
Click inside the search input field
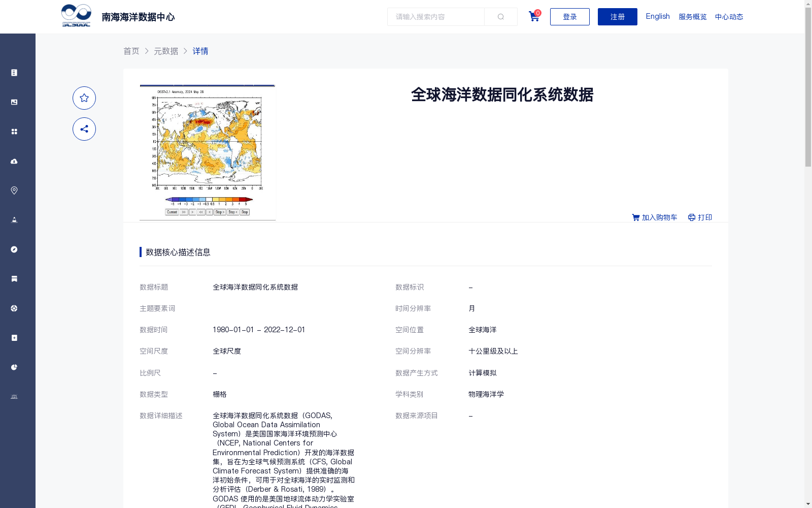click(436, 16)
